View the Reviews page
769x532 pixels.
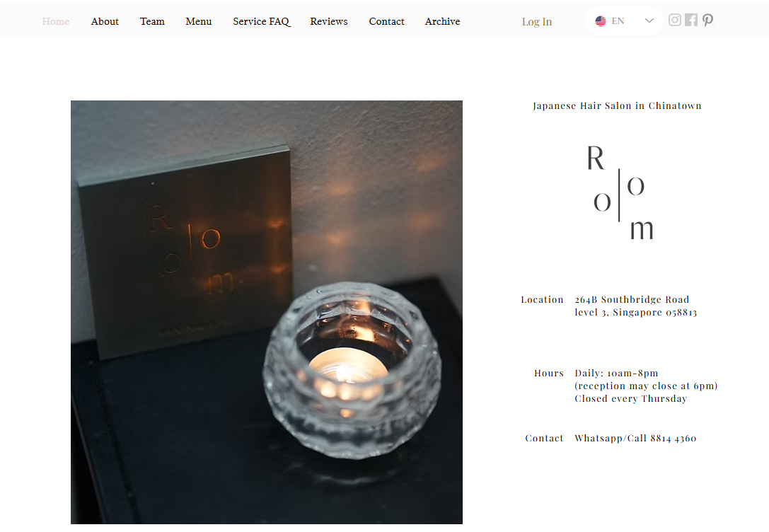pyautogui.click(x=328, y=21)
